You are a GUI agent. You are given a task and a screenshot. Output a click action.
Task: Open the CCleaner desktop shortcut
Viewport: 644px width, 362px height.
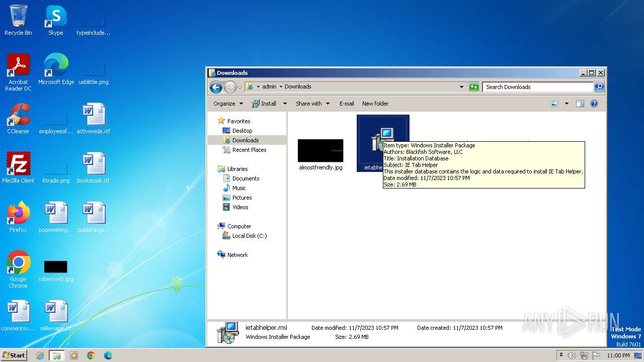pyautogui.click(x=18, y=118)
